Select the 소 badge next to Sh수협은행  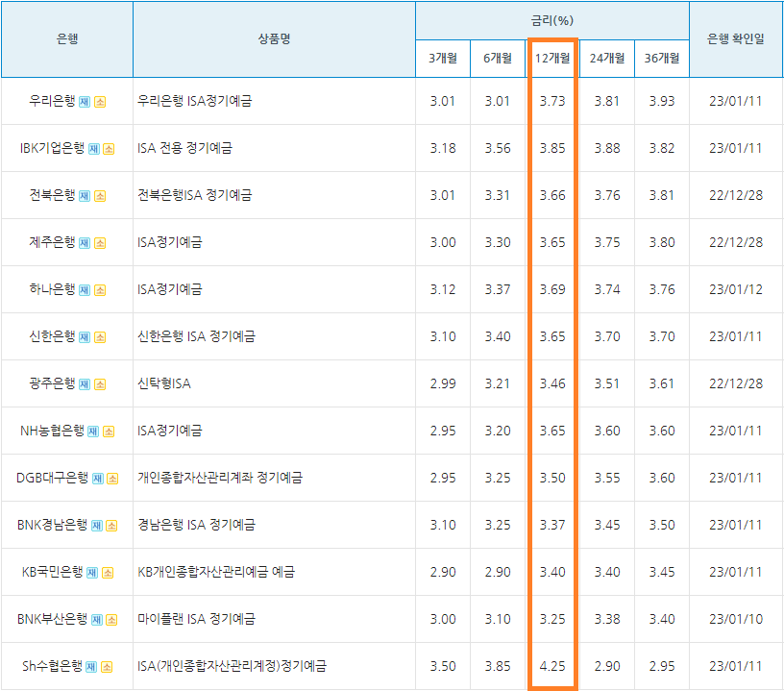pyautogui.click(x=107, y=667)
